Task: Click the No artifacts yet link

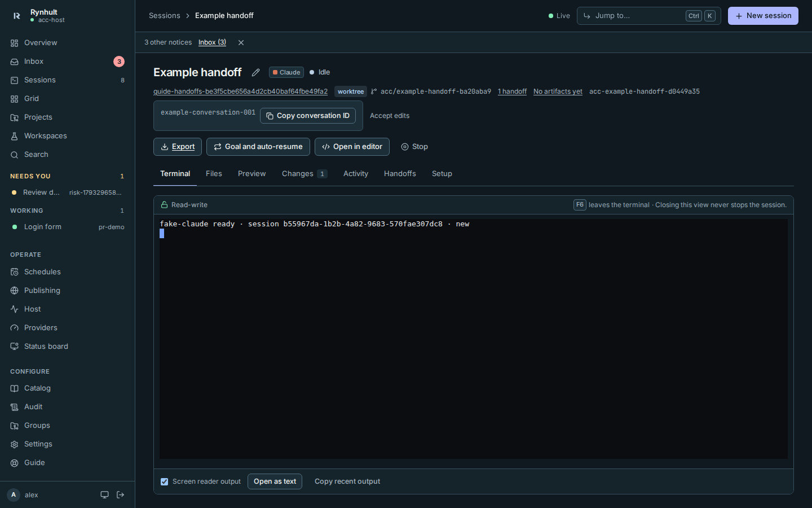Action: point(558,91)
